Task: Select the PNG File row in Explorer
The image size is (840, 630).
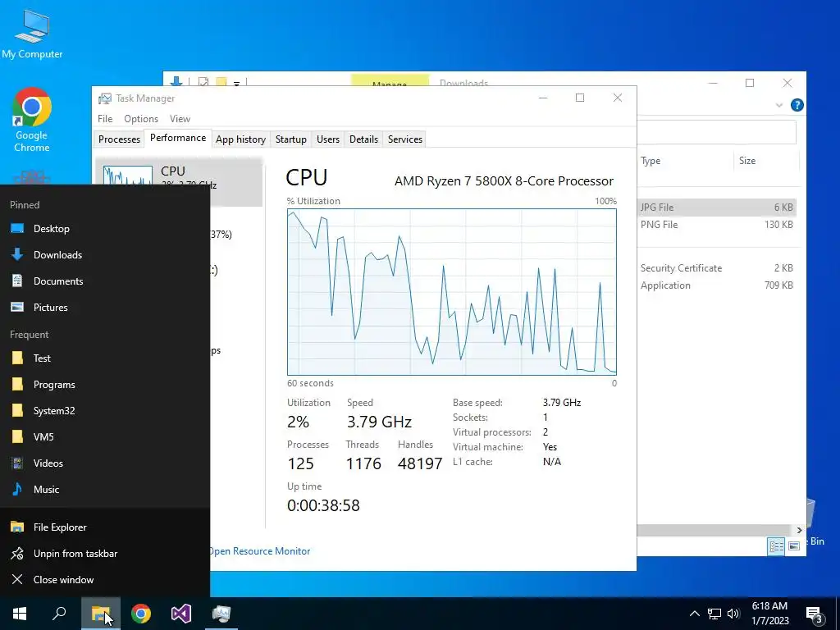Action: pyautogui.click(x=717, y=225)
